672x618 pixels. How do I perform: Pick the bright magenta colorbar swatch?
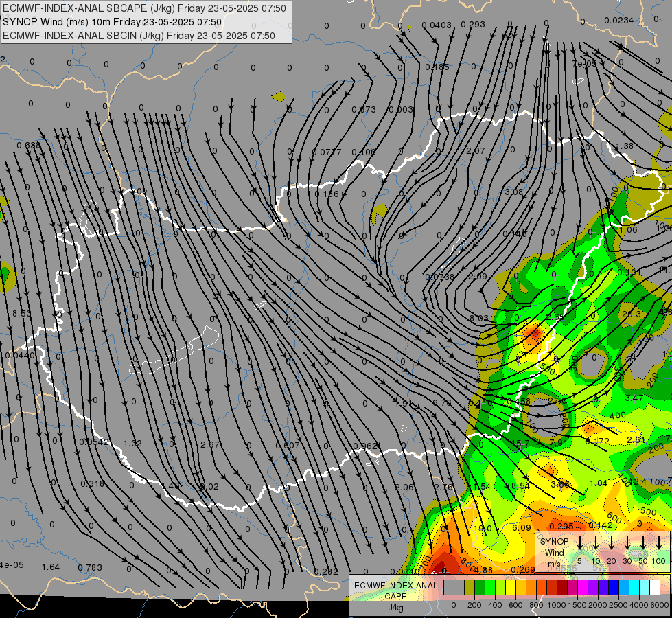(x=583, y=588)
